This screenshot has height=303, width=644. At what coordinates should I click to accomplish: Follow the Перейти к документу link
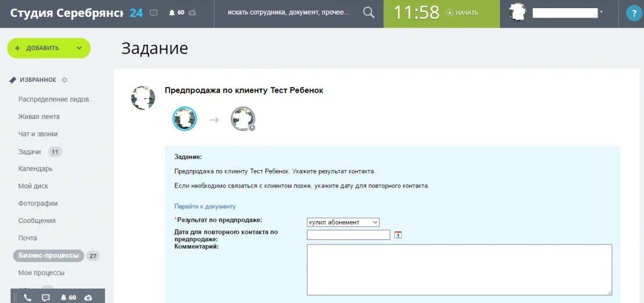pyautogui.click(x=204, y=206)
